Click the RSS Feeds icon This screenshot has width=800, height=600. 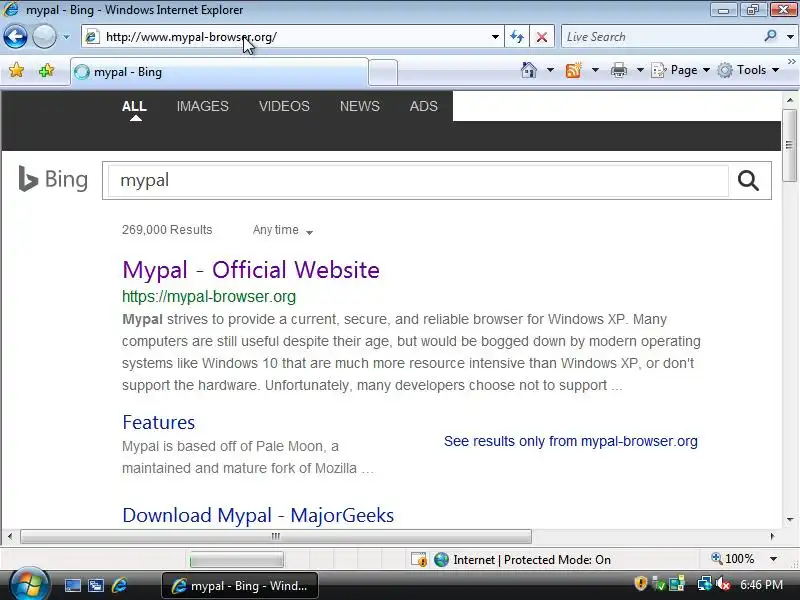coord(573,70)
